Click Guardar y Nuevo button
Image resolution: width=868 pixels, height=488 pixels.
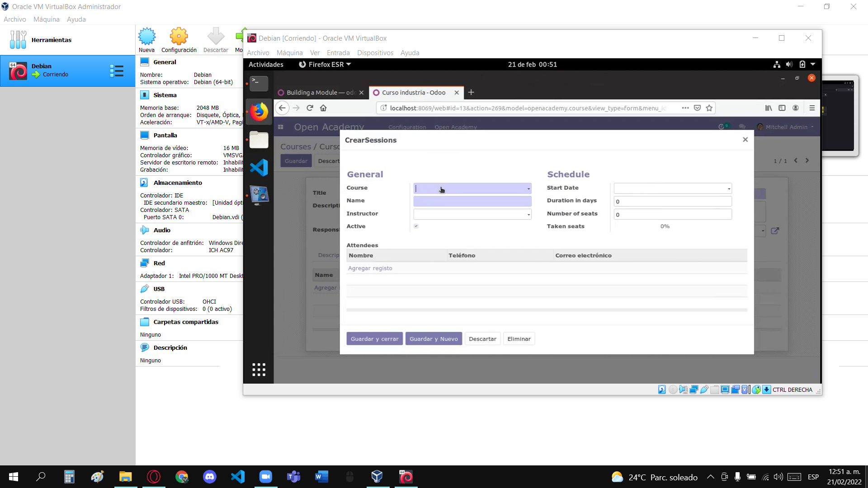tap(434, 339)
